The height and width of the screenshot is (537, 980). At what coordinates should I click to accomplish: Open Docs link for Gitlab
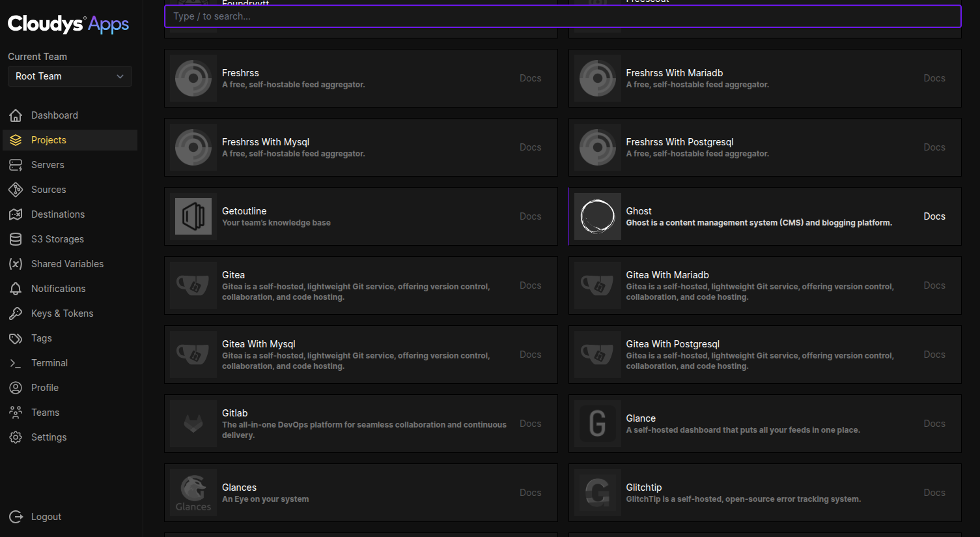530,424
